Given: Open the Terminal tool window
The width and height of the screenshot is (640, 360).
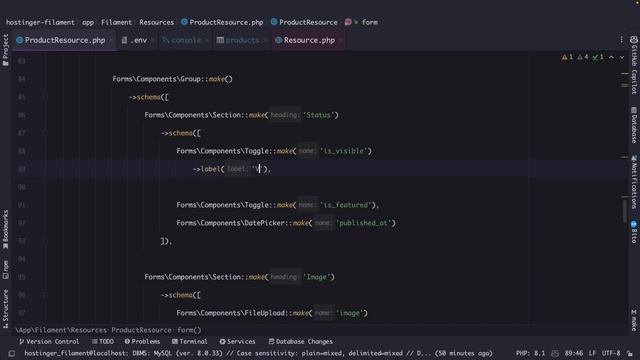Looking at the screenshot, I should click(x=189, y=342).
